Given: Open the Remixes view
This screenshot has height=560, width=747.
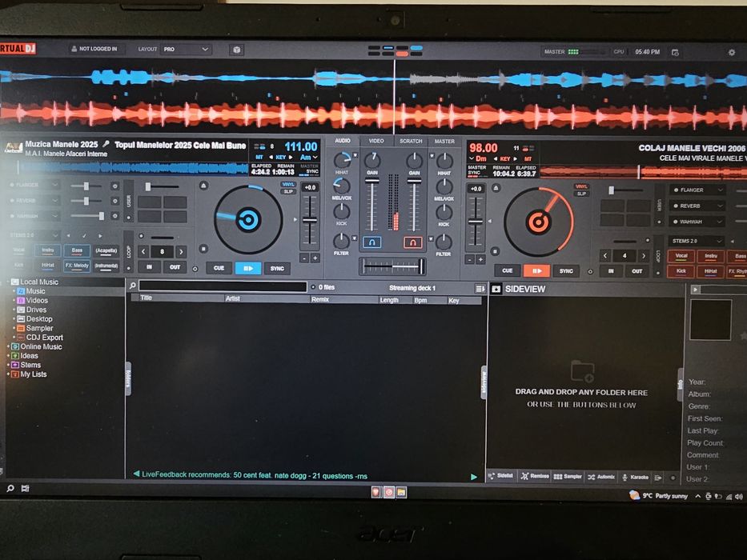Looking at the screenshot, I should (535, 476).
